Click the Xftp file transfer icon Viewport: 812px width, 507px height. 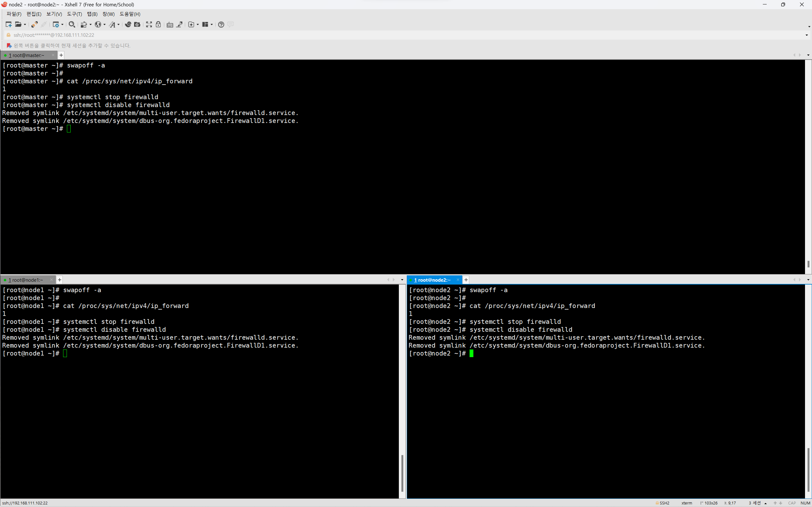[x=137, y=24]
